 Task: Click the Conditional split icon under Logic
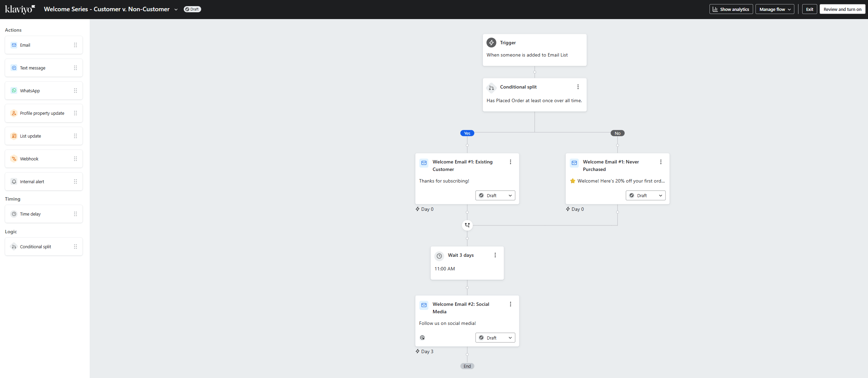(14, 246)
